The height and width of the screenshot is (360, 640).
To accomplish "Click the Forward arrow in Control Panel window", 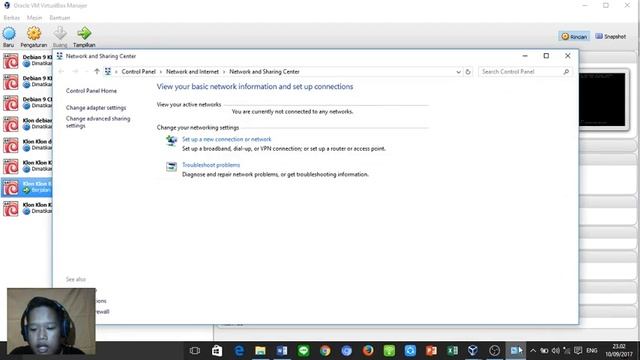I will (75, 71).
